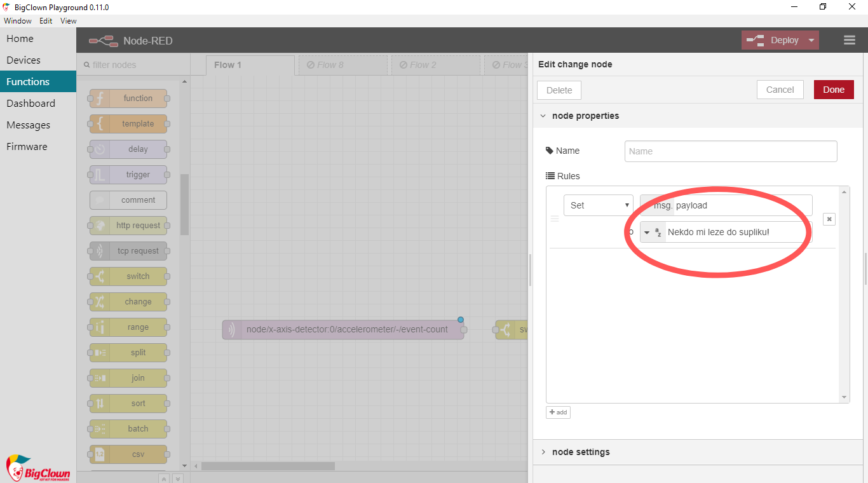Select the http request node
Viewport: 868px width, 483px height.
coord(128,226)
